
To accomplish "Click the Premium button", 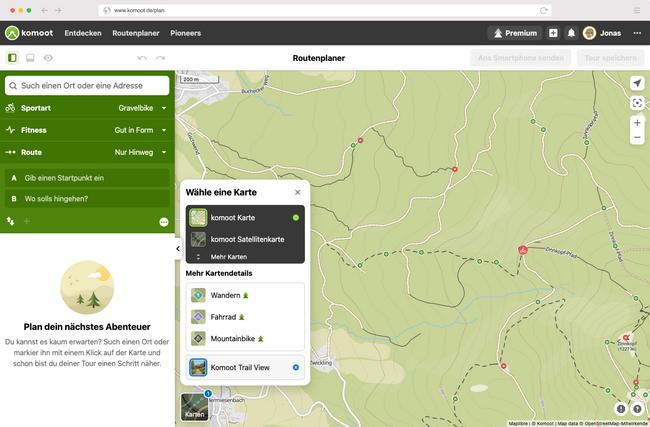I will 515,33.
